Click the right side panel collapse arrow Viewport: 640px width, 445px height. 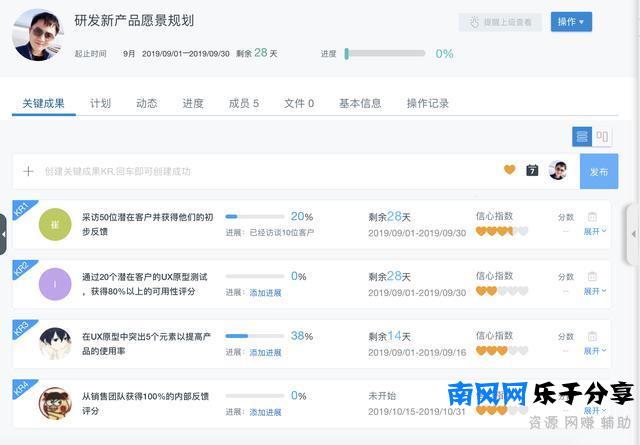[633, 234]
